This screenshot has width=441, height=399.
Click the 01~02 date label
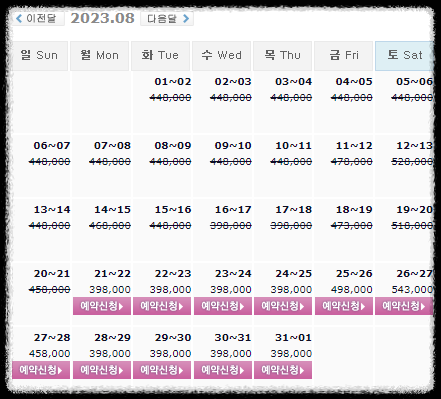pyautogui.click(x=173, y=82)
